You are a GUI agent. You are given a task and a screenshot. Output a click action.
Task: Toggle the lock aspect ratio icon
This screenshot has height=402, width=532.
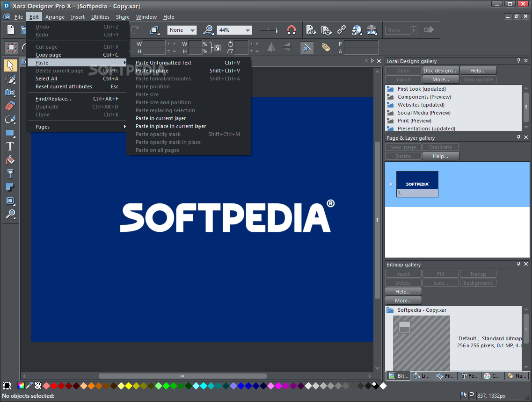[218, 48]
